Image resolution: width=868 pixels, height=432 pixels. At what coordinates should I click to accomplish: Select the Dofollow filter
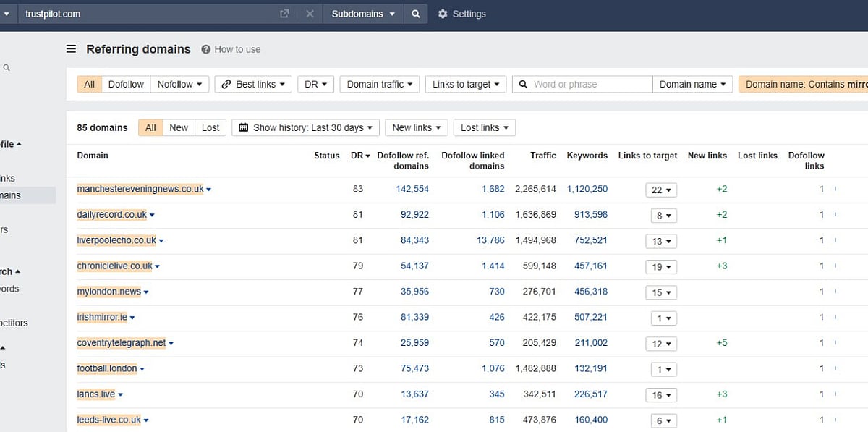tap(126, 84)
